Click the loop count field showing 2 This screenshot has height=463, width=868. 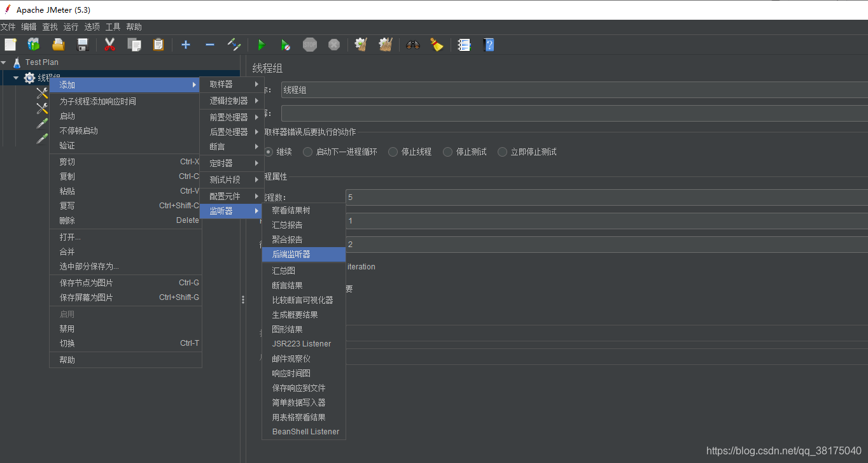pyautogui.click(x=606, y=245)
